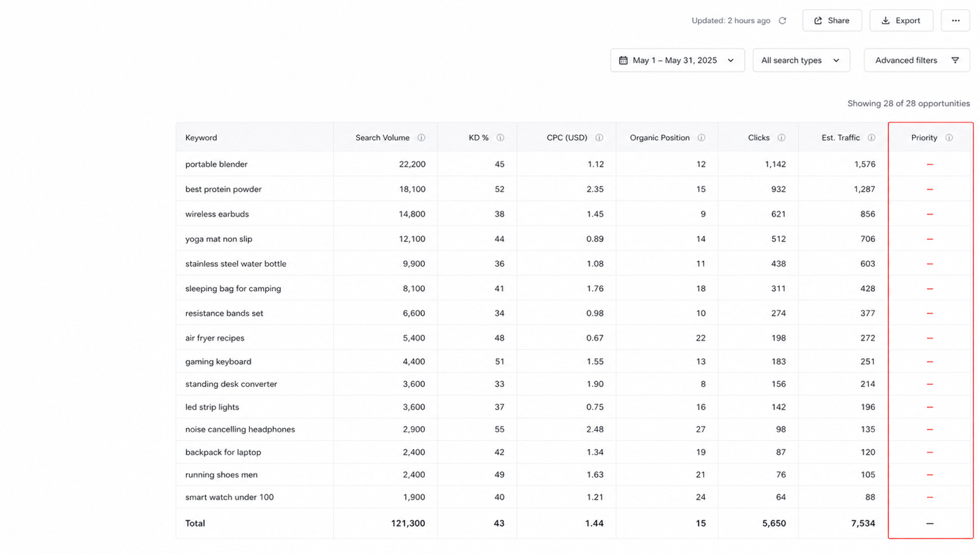Click the Search Volume info icon
Image resolution: width=980 pixels, height=554 pixels.
click(x=421, y=138)
